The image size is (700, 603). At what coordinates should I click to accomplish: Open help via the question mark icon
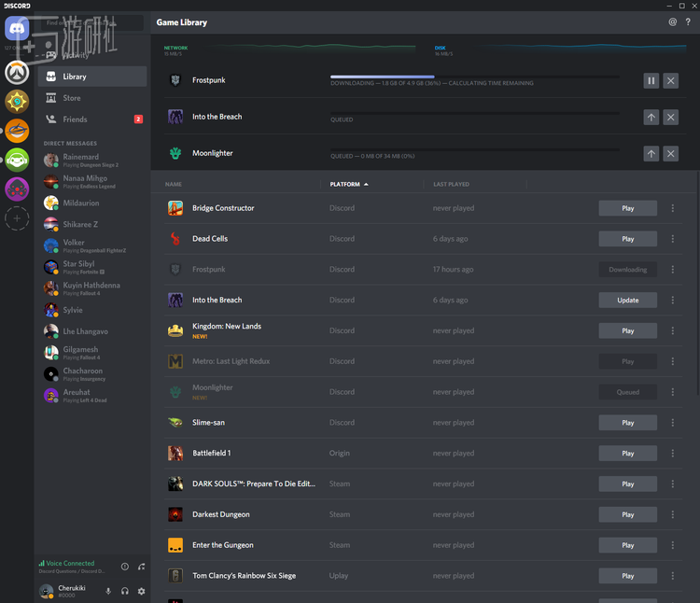click(688, 21)
